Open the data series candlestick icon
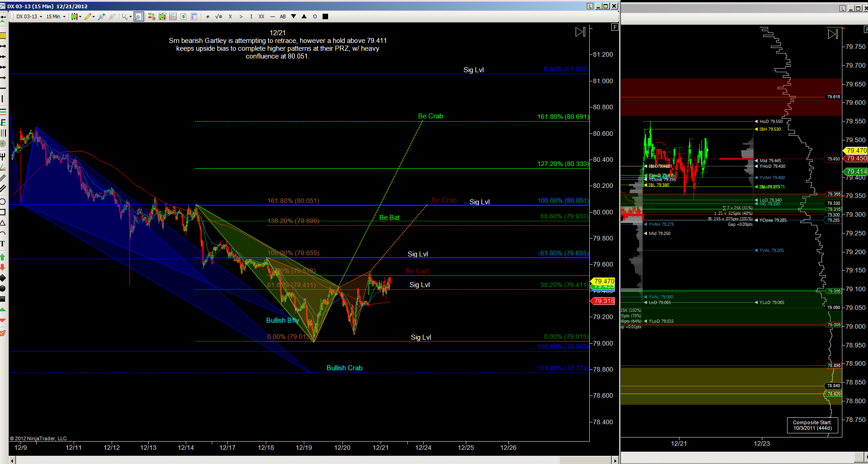The height and width of the screenshot is (464, 868). pos(162,16)
